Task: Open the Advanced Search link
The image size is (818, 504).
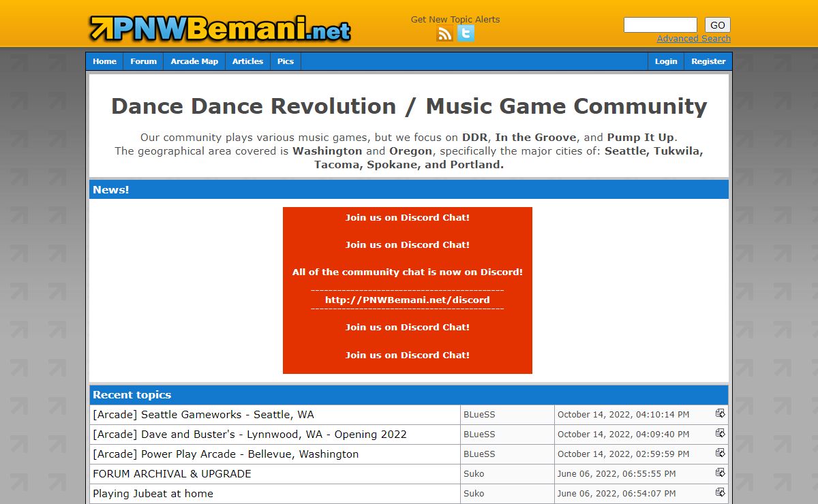Action: point(693,39)
